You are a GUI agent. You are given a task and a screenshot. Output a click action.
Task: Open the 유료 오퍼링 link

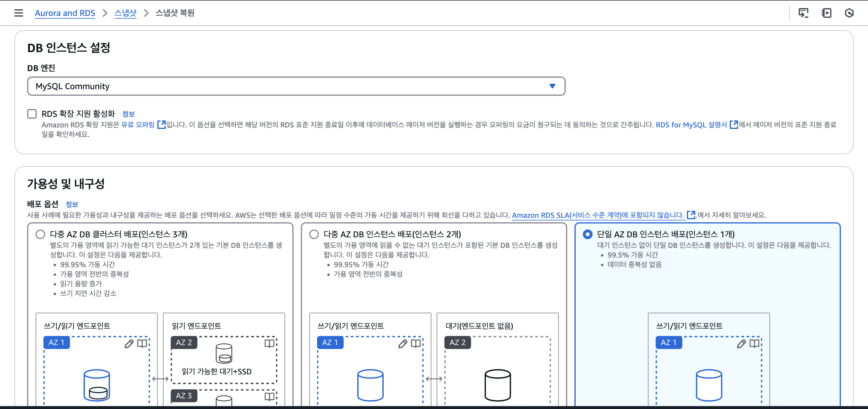tap(138, 125)
